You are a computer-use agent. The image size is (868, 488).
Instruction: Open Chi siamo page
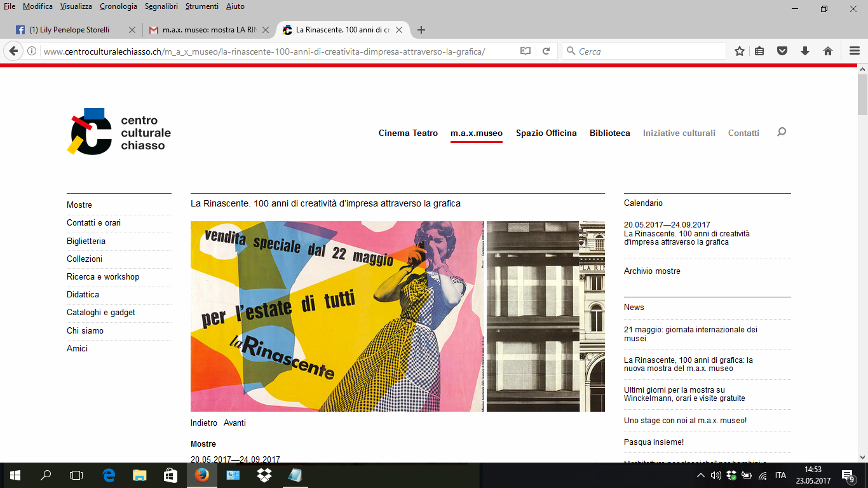tap(85, 331)
